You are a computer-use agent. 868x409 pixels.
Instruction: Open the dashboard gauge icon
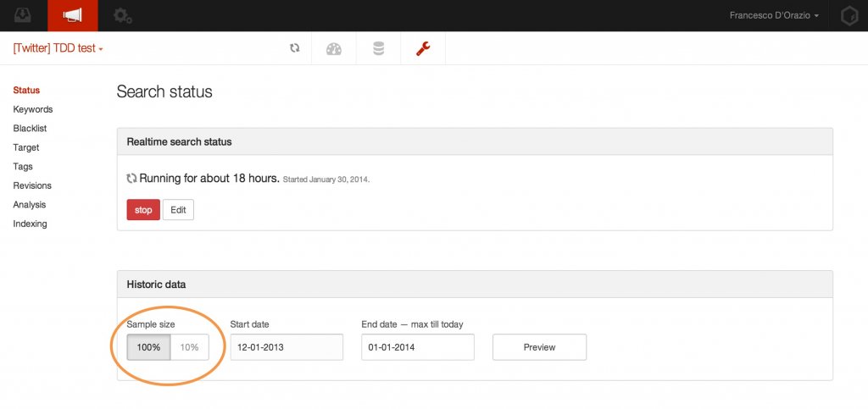[x=334, y=49]
